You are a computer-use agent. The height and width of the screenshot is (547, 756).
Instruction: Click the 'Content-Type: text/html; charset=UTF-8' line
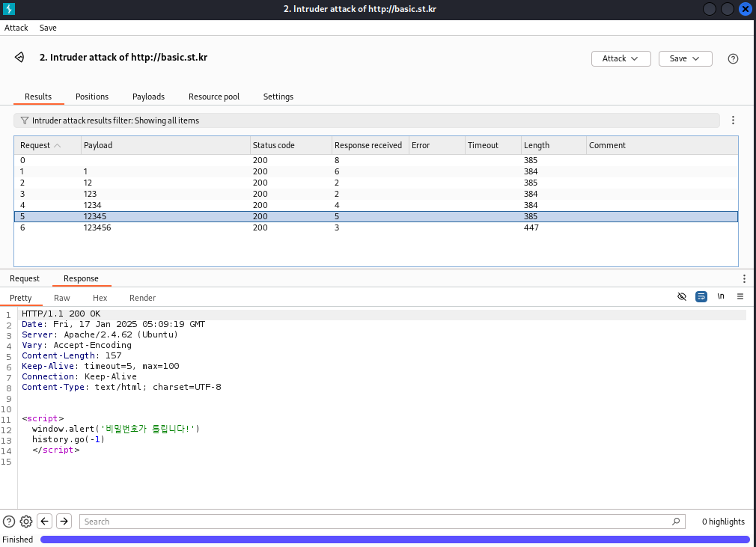(121, 387)
